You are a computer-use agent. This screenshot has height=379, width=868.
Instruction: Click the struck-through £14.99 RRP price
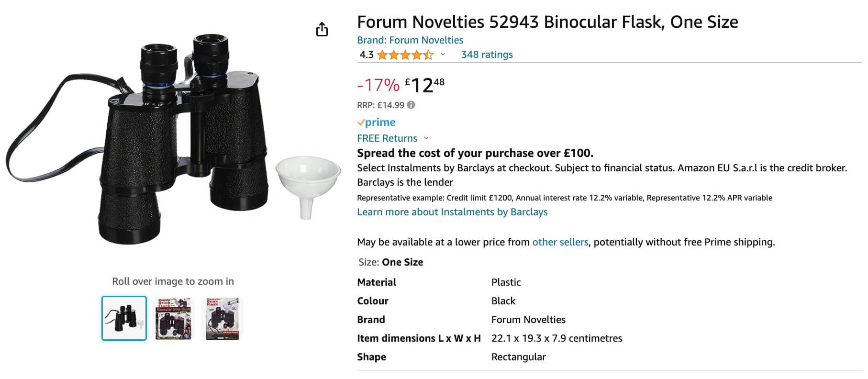(x=391, y=105)
